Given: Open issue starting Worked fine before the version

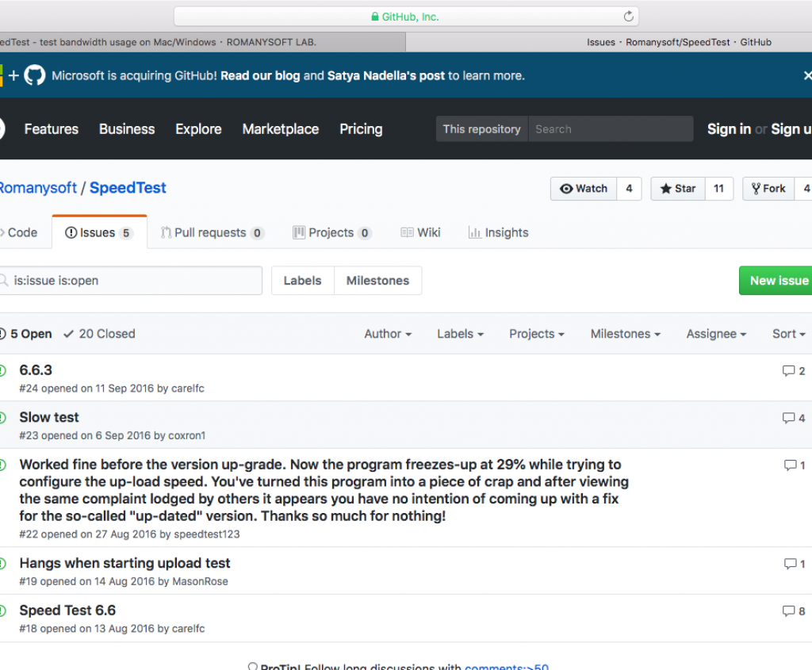Looking at the screenshot, I should (x=324, y=490).
